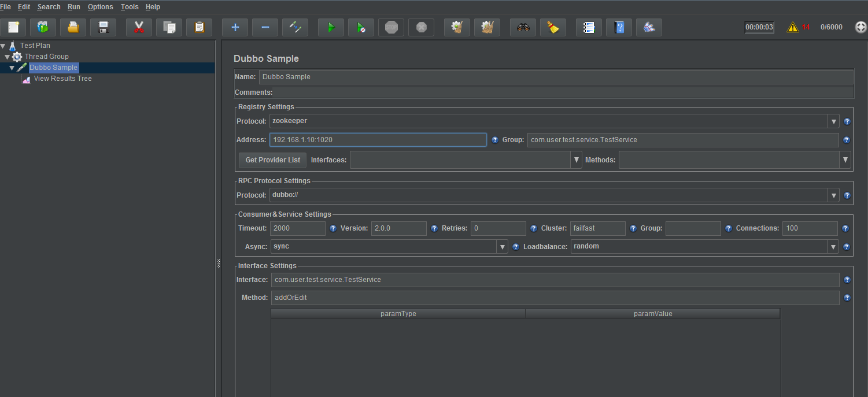Click the Clear All results icon

coord(487,27)
